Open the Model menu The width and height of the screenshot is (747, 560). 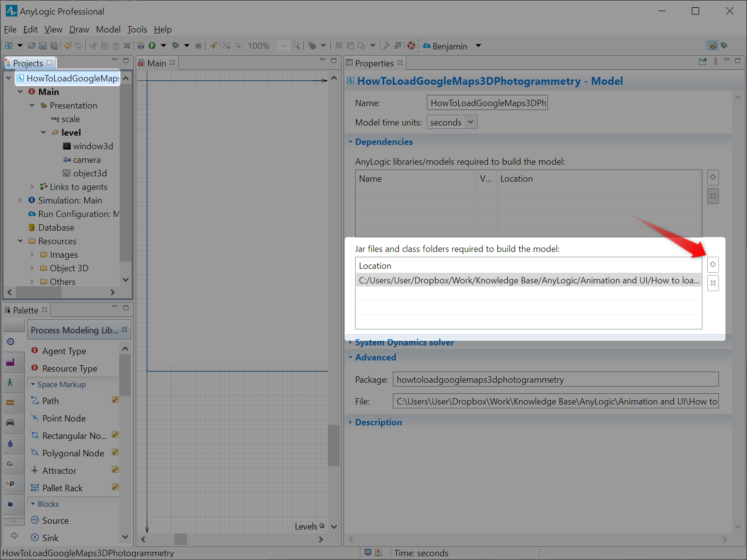coord(108,30)
